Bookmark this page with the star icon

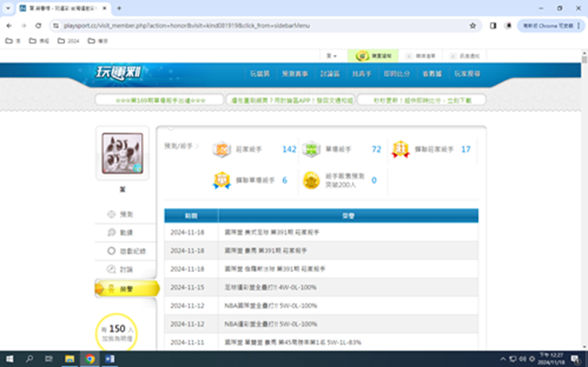tap(473, 25)
